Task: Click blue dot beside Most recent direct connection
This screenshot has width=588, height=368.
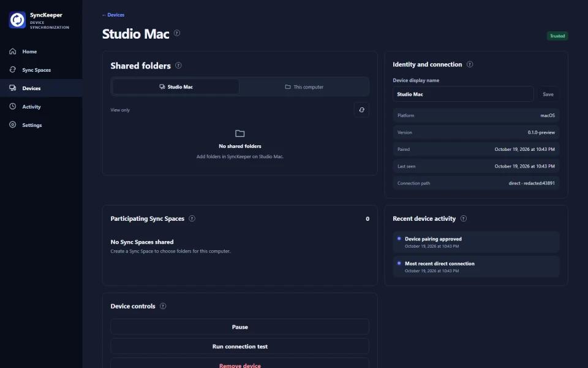Action: coord(399,263)
